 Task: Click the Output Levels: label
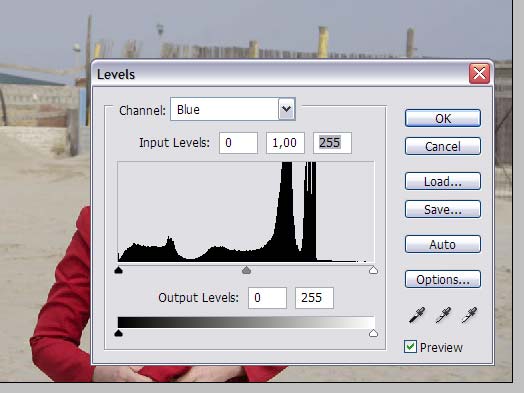(x=199, y=297)
